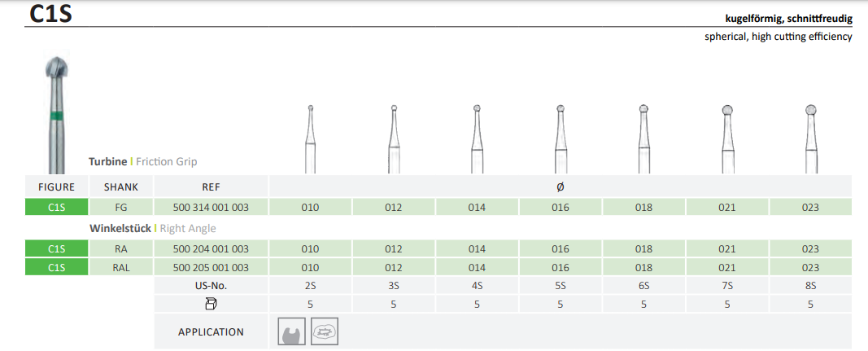This screenshot has height=351, width=868.
Task: Click size 021 in the FG row
Action: (727, 207)
